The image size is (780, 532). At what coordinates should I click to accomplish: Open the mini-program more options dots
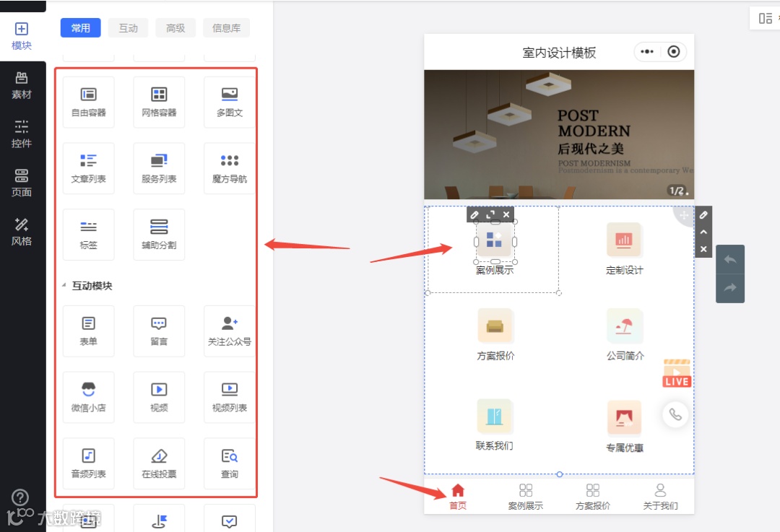(646, 52)
